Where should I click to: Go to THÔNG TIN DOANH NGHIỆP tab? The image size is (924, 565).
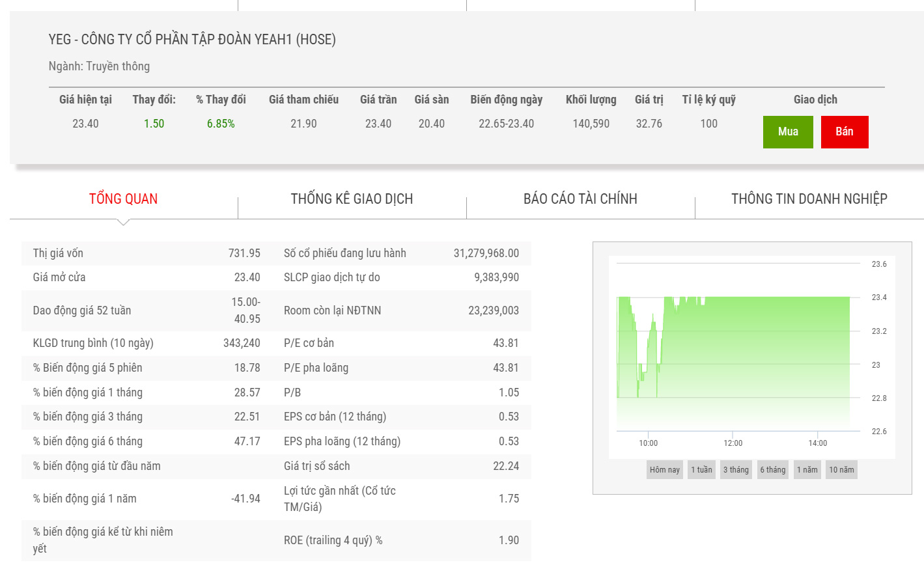pos(809,199)
